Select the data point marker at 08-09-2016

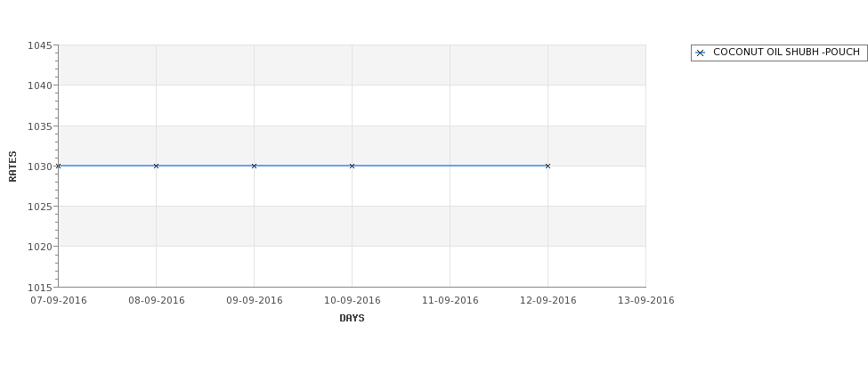point(157,166)
